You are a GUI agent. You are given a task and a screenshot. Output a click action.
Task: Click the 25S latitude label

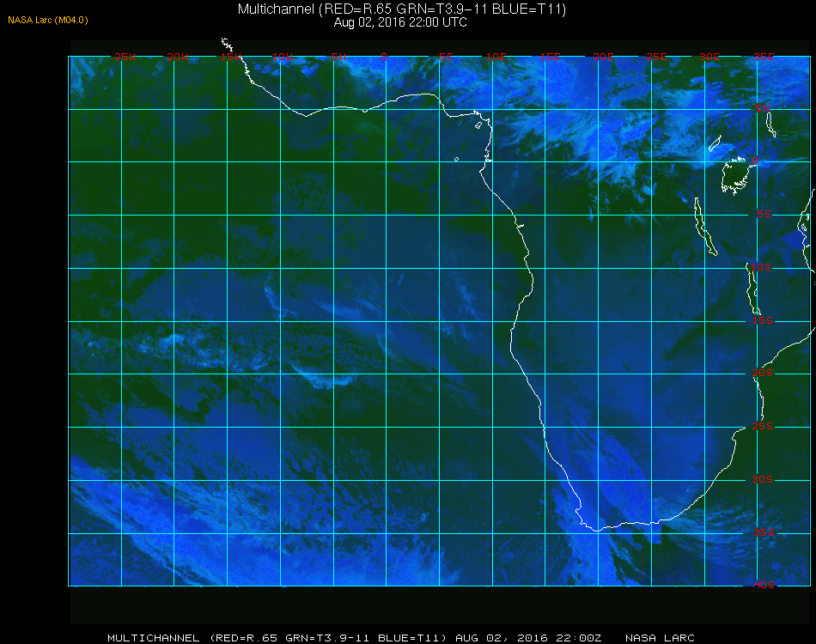(763, 426)
